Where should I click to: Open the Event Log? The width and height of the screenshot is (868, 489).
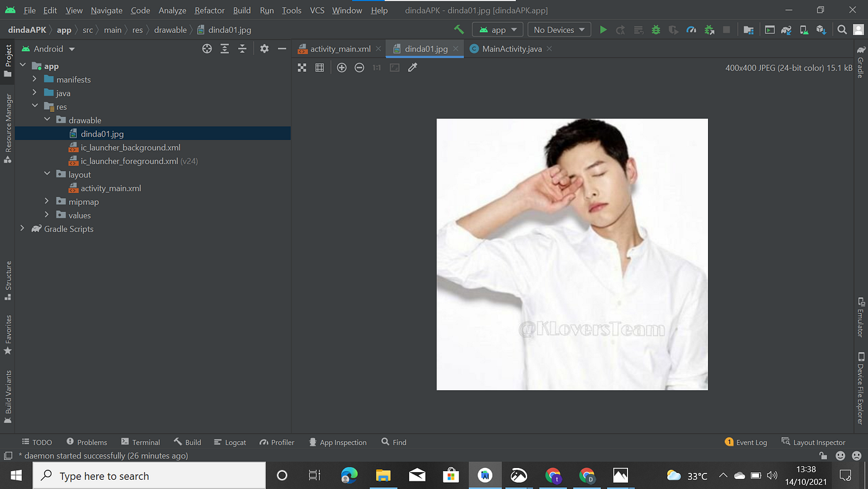coord(751,442)
